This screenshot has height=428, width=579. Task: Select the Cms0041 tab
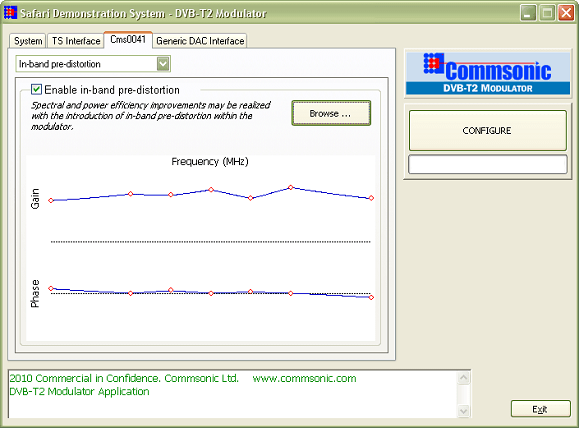[x=128, y=40]
